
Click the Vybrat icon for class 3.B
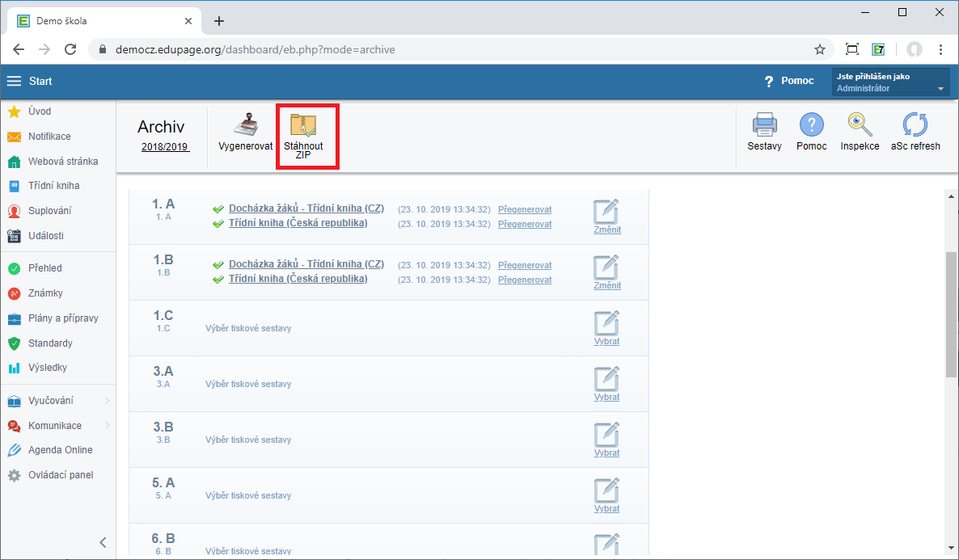point(606,434)
